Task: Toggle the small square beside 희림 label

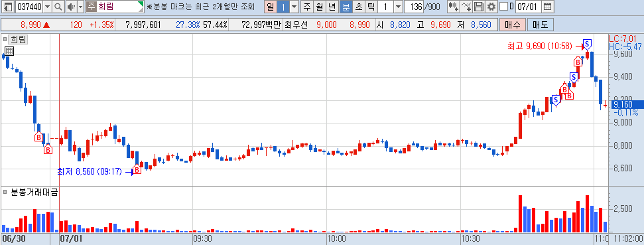Action: click(5, 39)
